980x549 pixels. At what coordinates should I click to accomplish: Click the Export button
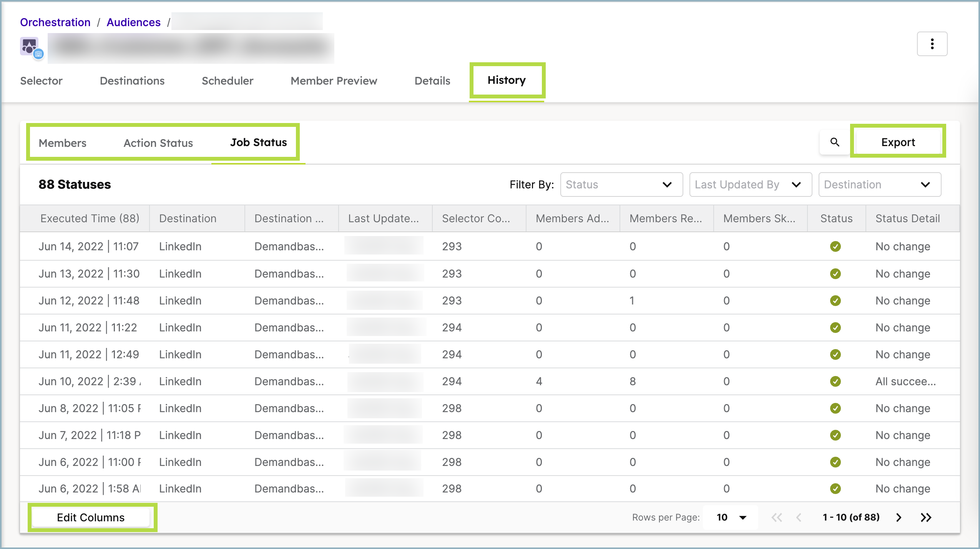pos(898,142)
